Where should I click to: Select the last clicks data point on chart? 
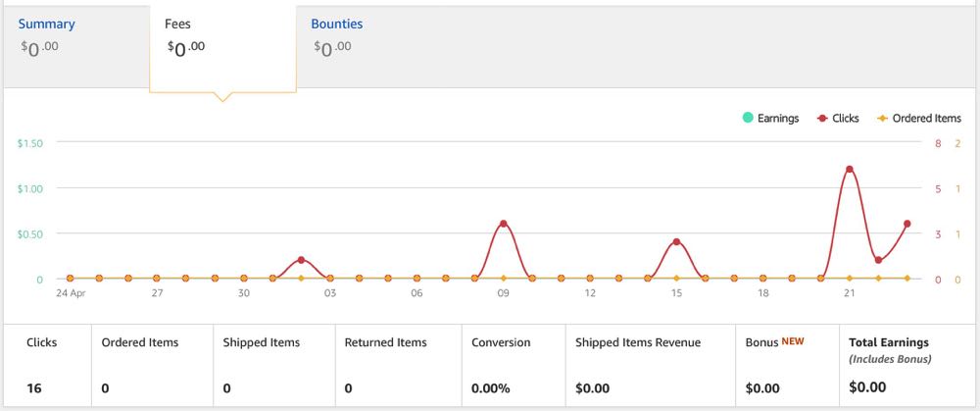coord(906,224)
